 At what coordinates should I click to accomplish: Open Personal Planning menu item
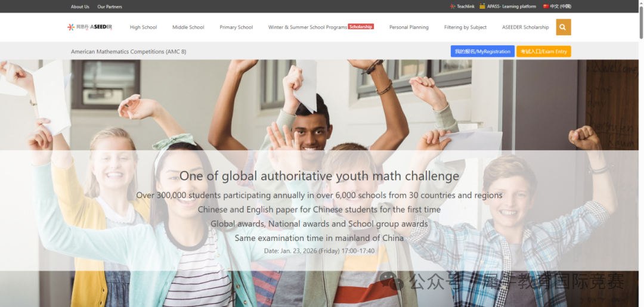(x=408, y=27)
